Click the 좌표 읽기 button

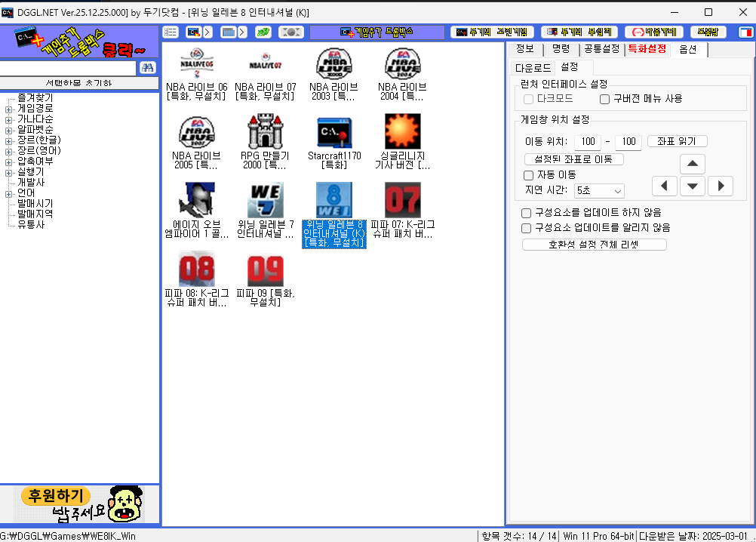point(677,141)
